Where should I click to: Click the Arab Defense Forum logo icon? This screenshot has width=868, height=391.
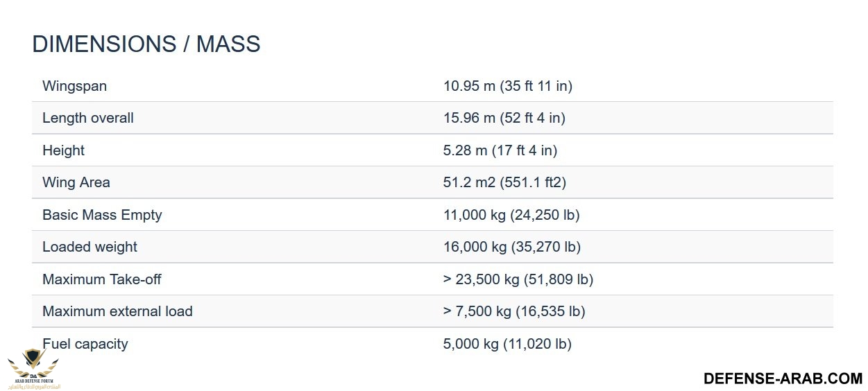[x=33, y=369]
